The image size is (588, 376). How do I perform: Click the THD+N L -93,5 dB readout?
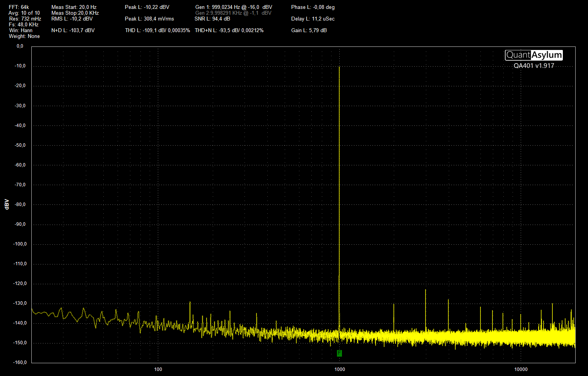pos(229,30)
